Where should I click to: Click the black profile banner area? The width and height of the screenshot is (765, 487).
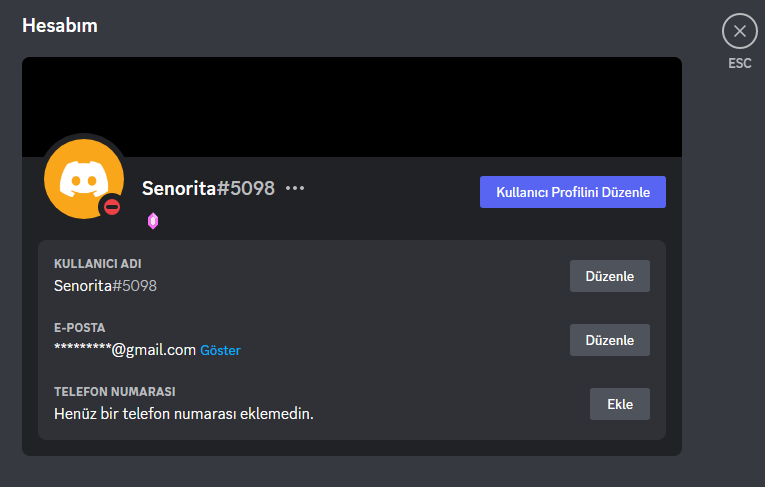click(400, 105)
